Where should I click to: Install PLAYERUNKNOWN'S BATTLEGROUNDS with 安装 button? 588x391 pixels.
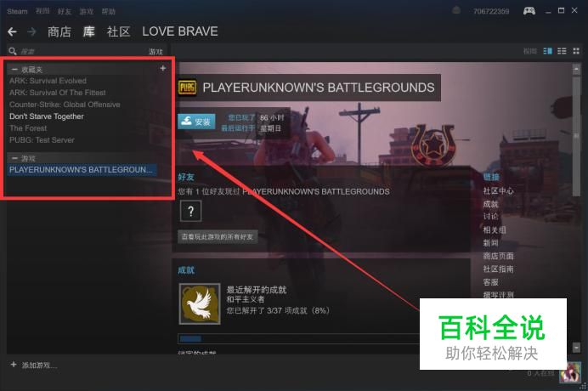196,122
